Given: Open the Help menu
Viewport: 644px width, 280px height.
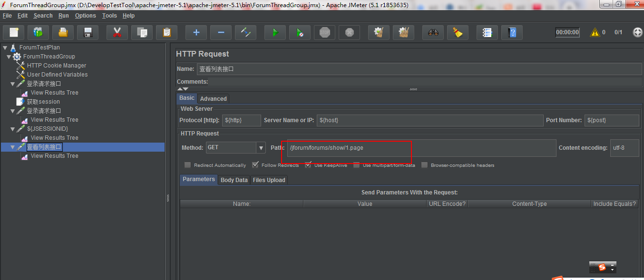Looking at the screenshot, I should click(128, 16).
